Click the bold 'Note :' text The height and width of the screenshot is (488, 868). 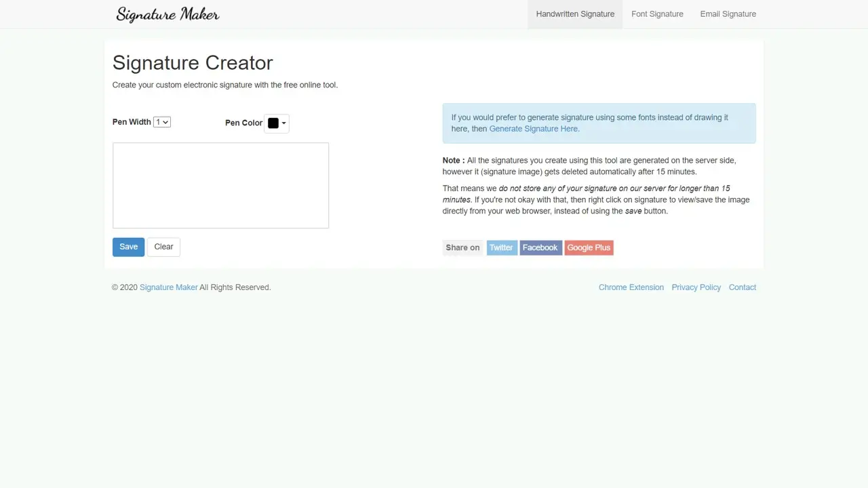pyautogui.click(x=454, y=161)
